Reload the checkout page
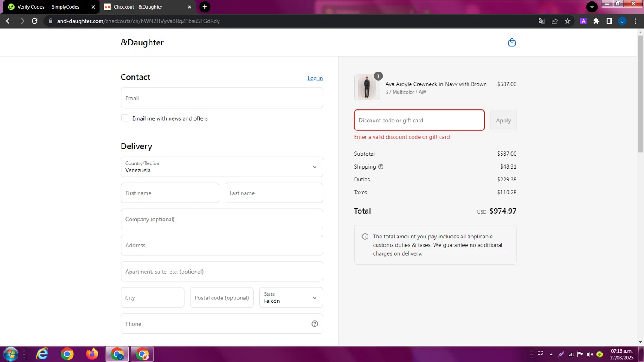This screenshot has width=644, height=362. (x=35, y=21)
